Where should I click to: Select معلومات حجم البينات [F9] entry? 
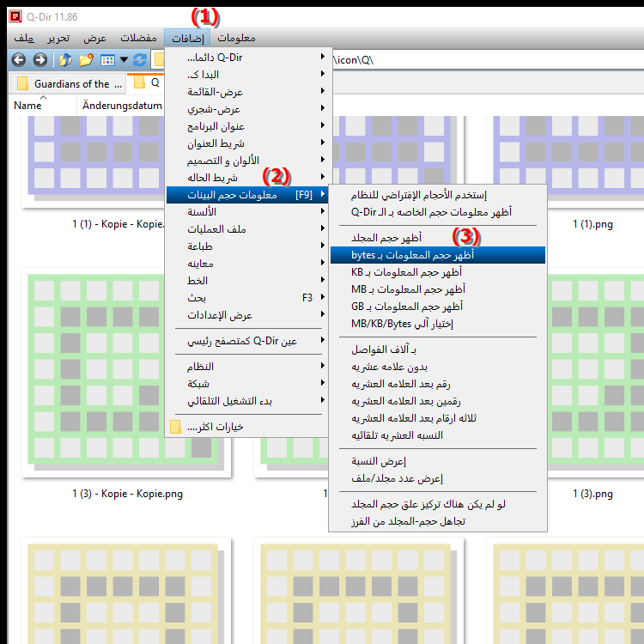click(x=246, y=195)
